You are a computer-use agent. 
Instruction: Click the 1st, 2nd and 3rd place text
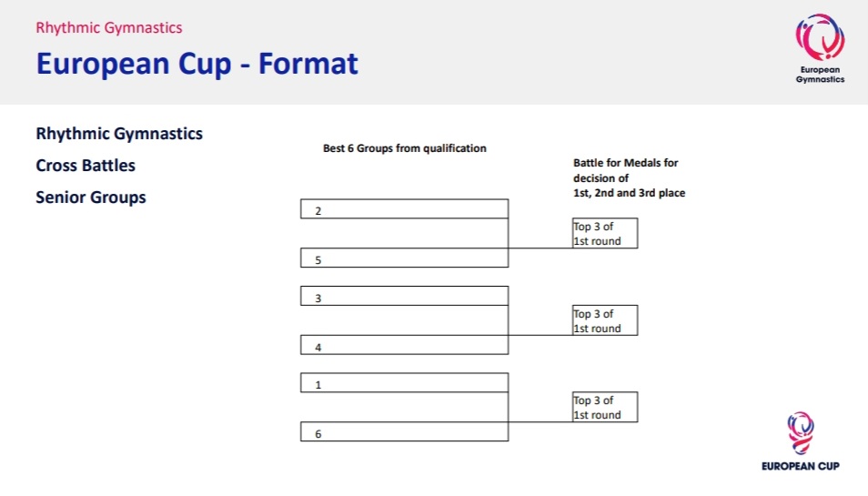pyautogui.click(x=629, y=193)
